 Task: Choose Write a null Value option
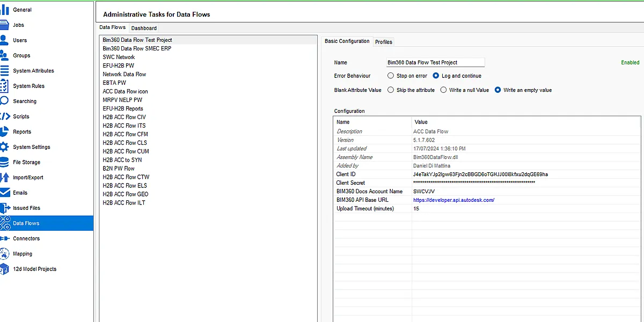click(443, 90)
